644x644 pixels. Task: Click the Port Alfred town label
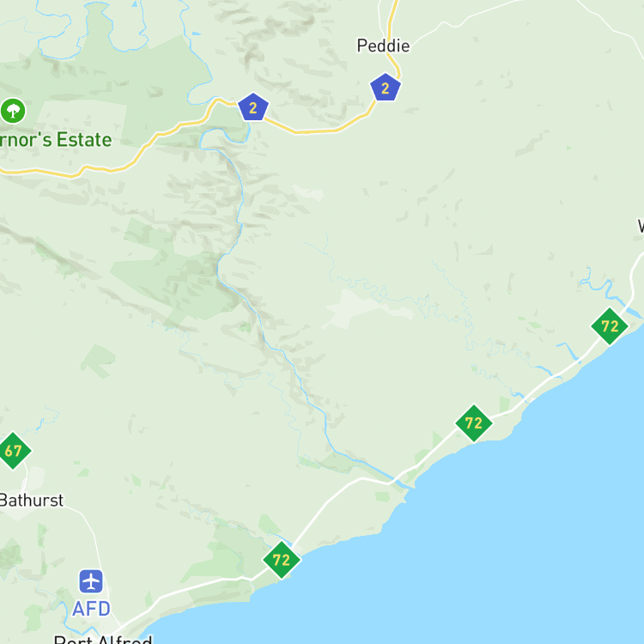point(103,639)
